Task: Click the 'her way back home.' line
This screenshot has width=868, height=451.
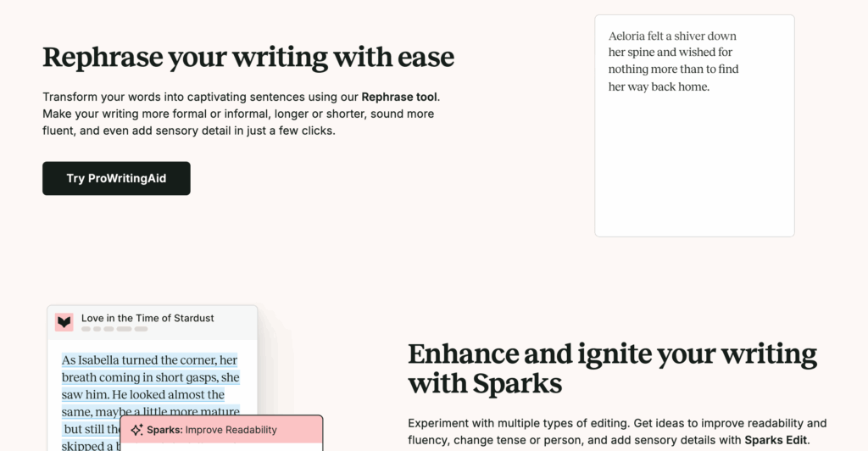Action: 659,86
